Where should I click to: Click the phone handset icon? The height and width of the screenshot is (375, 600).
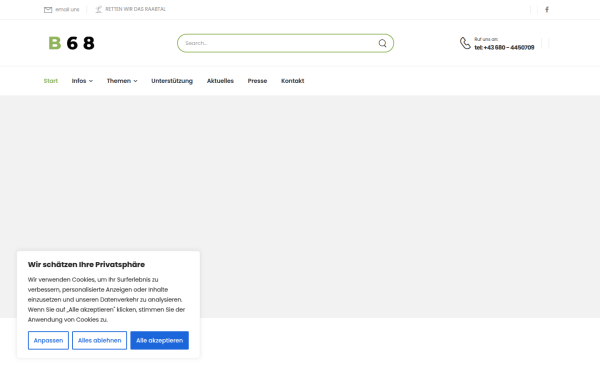click(x=465, y=43)
